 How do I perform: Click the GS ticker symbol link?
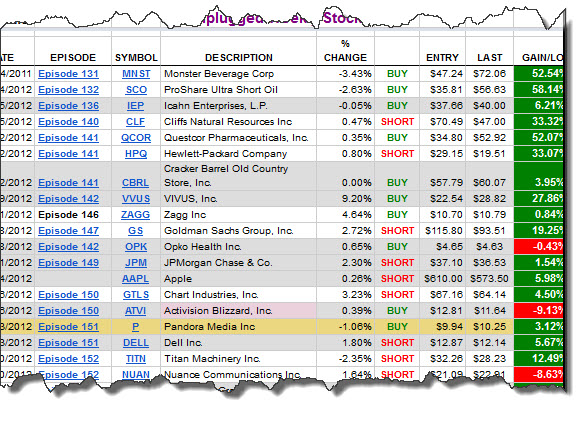tap(136, 231)
